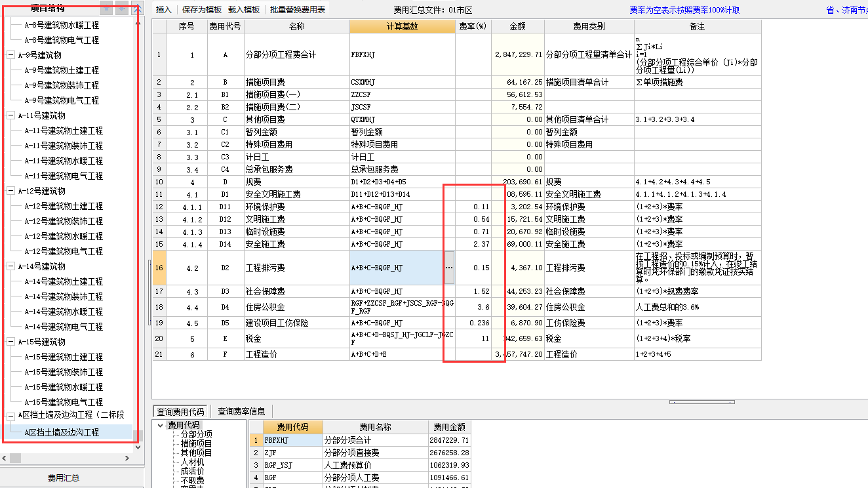Select A-14号建筑物水暖工程 in the tree

click(x=64, y=312)
